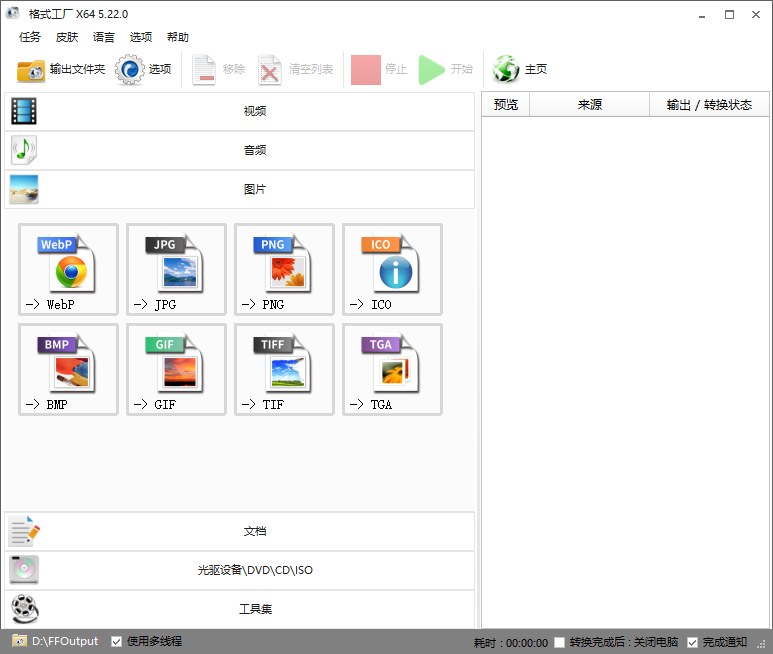This screenshot has height=654, width=773.
Task: Click the DVD drive disc icon
Action: click(24, 570)
